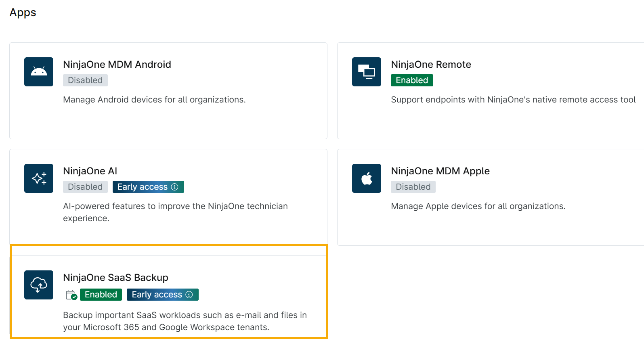
Task: Click the Disabled badge under NinjaOne MDM Android
Action: tap(85, 80)
